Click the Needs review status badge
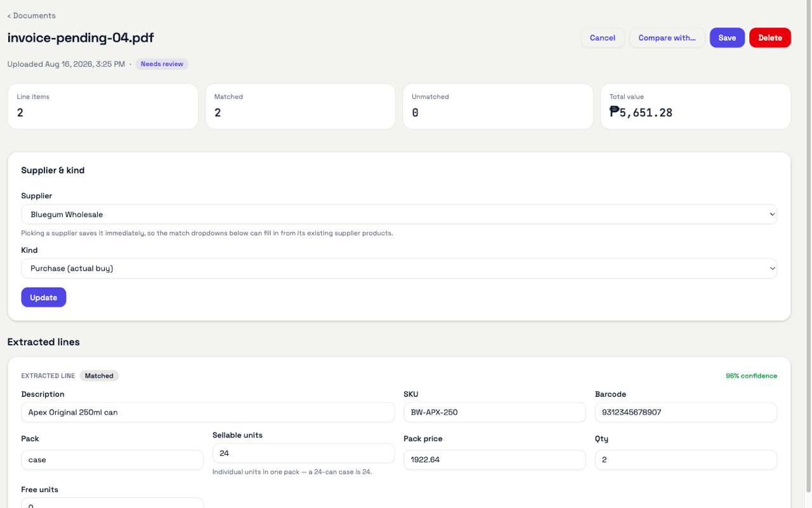The height and width of the screenshot is (508, 812). tap(162, 64)
